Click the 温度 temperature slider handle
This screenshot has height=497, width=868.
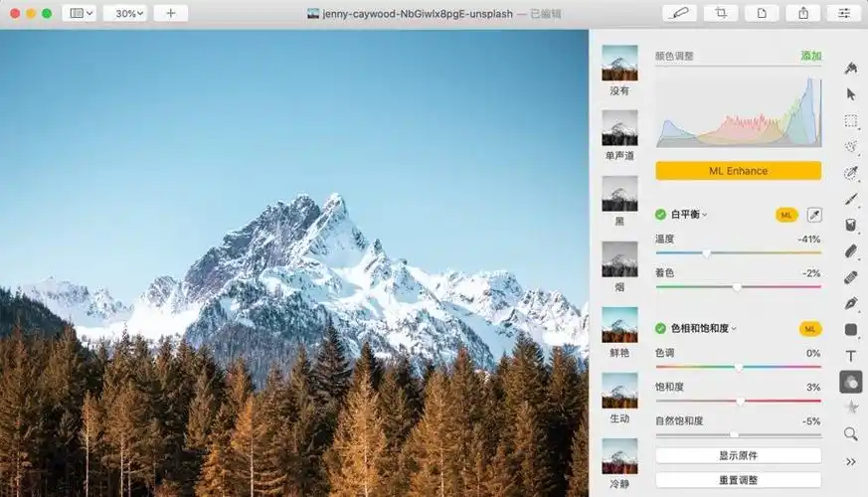tap(707, 253)
